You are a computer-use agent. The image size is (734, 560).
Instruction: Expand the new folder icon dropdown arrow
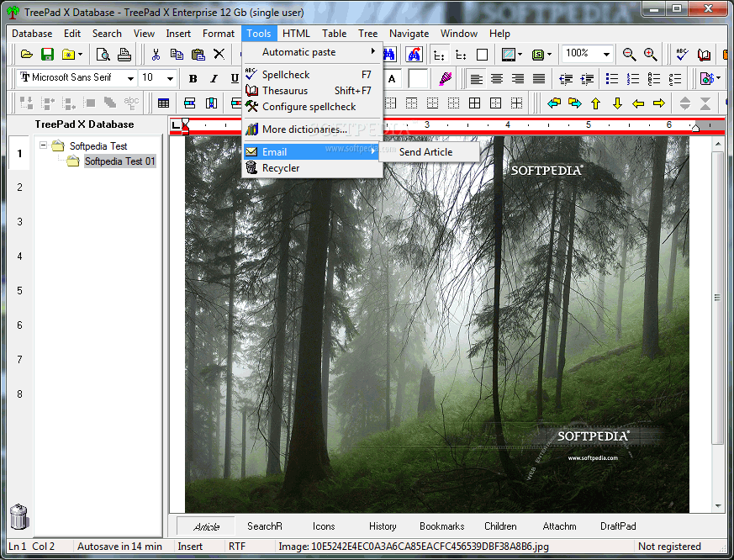[81, 55]
